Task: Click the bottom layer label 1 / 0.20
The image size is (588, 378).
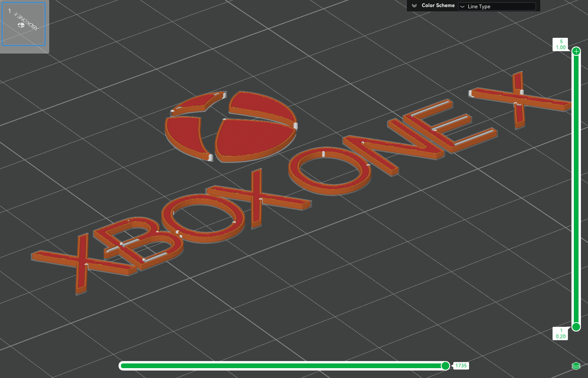Action: pos(560,334)
